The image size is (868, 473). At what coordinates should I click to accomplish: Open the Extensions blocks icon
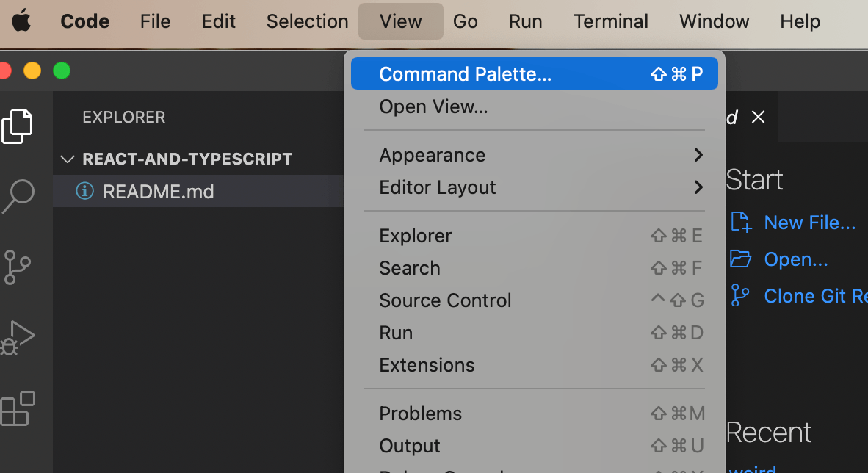pos(18,409)
